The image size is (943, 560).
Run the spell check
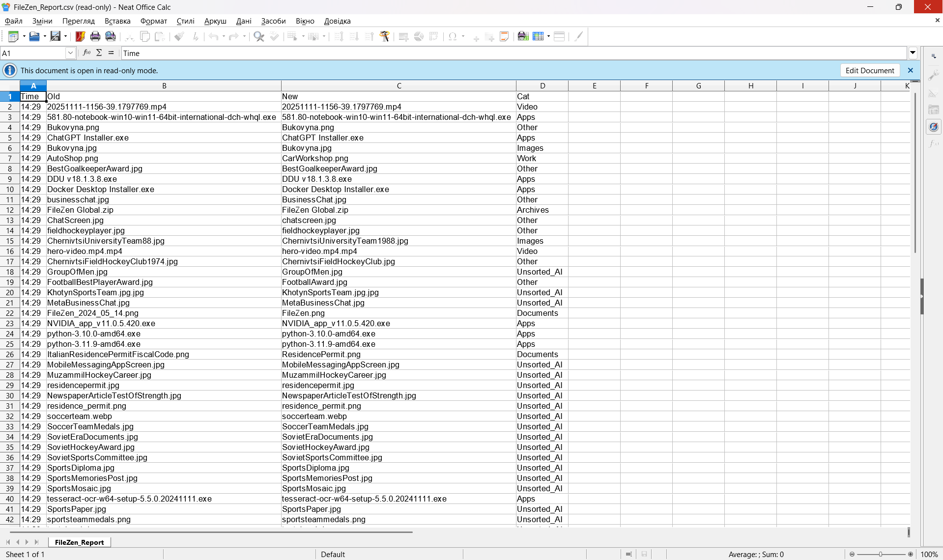[274, 36]
